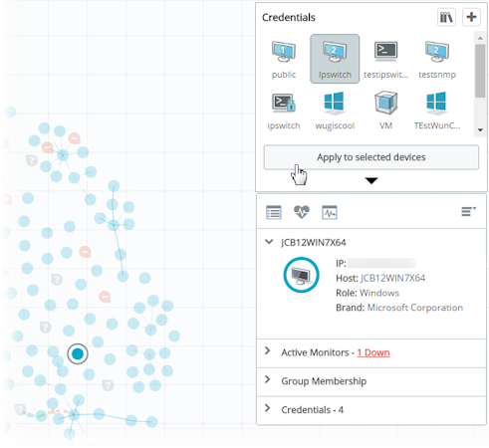Select the locked ipswitch terminal credential

click(284, 111)
